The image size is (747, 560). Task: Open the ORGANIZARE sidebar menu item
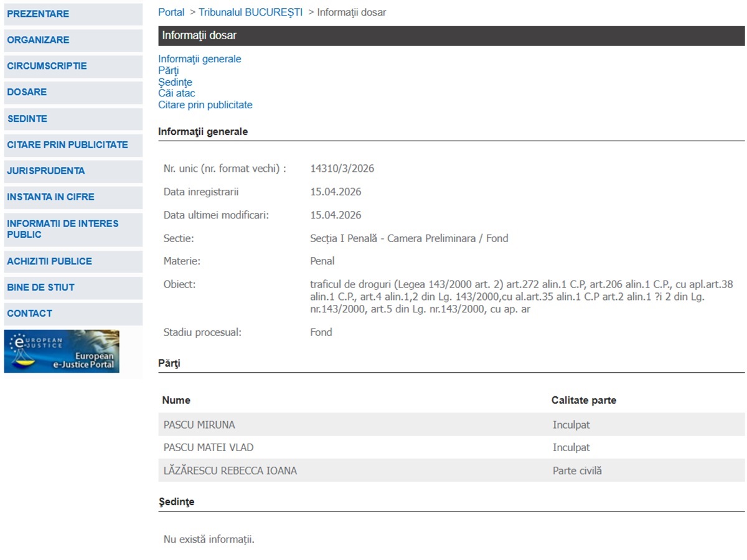[73, 40]
